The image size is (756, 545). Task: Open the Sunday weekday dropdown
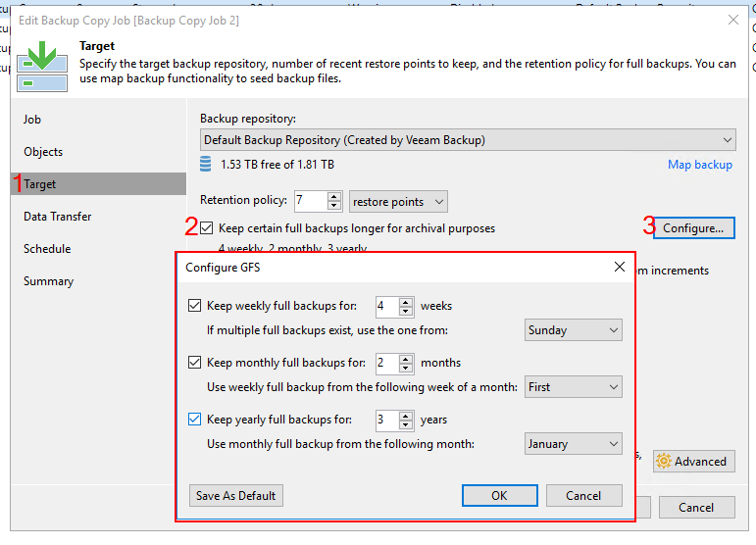pyautogui.click(x=574, y=330)
